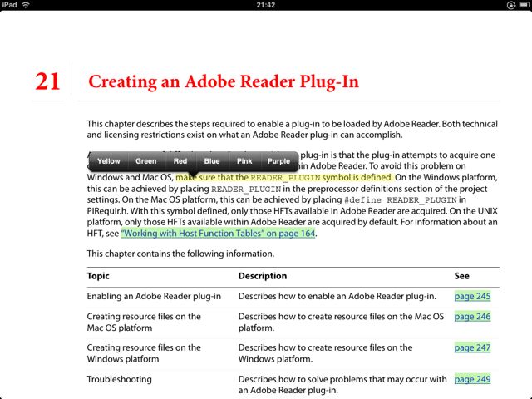Choose Blue highlight color
Image resolution: width=532 pixels, height=399 pixels.
tap(212, 161)
